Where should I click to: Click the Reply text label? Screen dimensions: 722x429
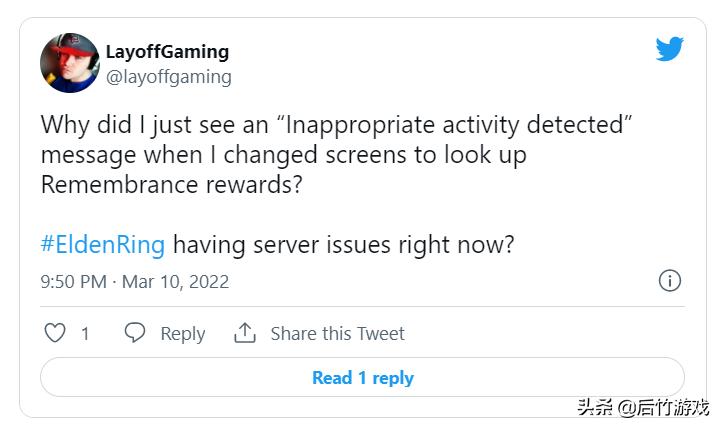tap(183, 334)
